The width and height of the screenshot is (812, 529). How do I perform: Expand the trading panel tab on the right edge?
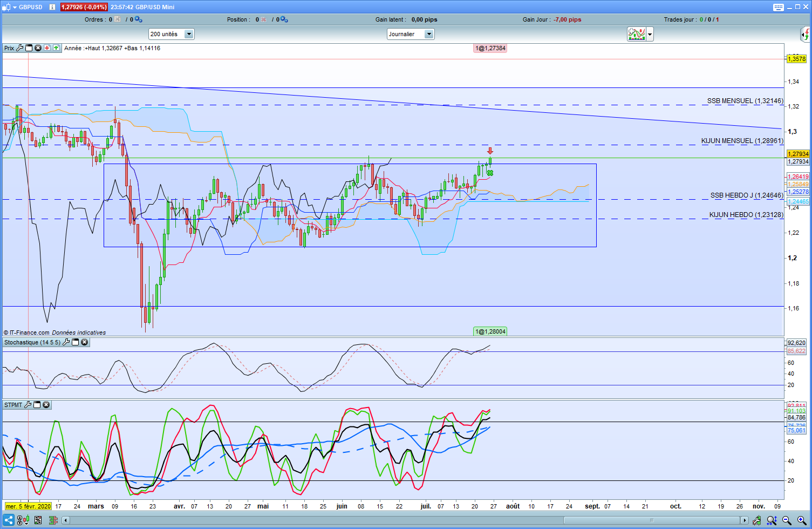(806, 35)
